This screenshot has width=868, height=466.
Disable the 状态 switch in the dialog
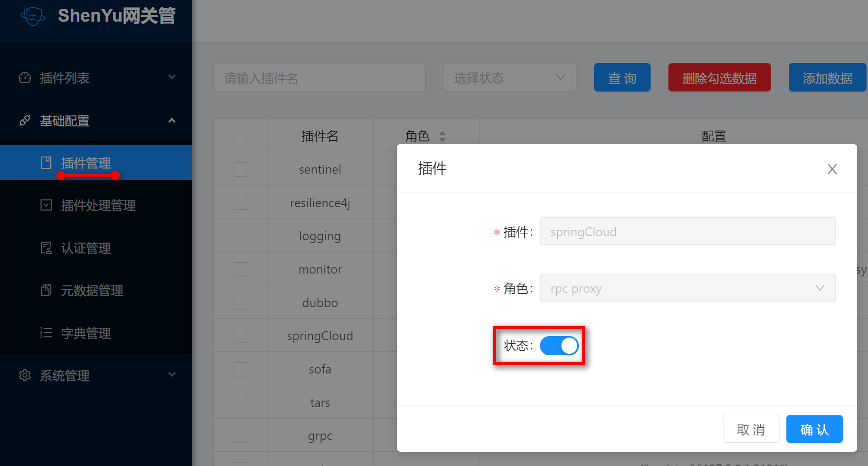pos(559,345)
